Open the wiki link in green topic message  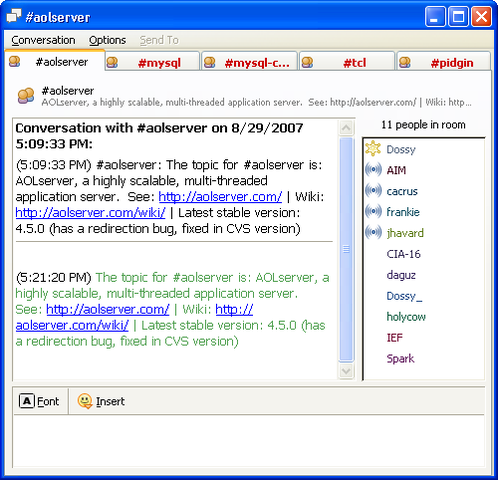(134, 317)
